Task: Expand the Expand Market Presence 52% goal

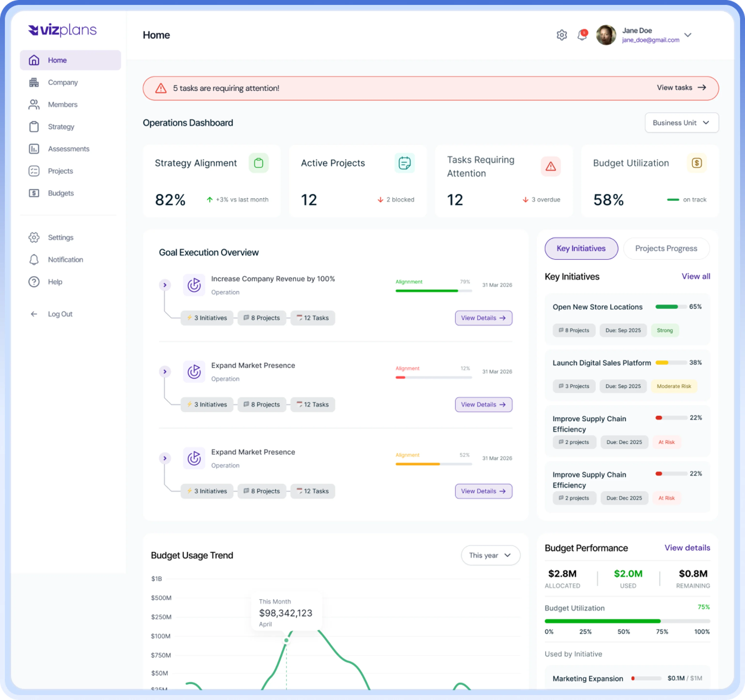Action: tap(165, 458)
